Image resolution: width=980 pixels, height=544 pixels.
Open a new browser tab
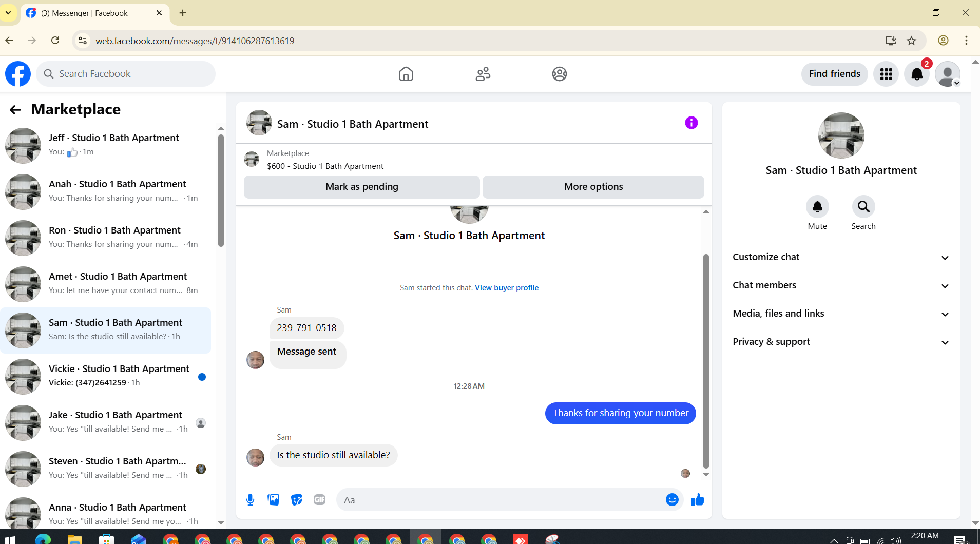click(x=183, y=13)
